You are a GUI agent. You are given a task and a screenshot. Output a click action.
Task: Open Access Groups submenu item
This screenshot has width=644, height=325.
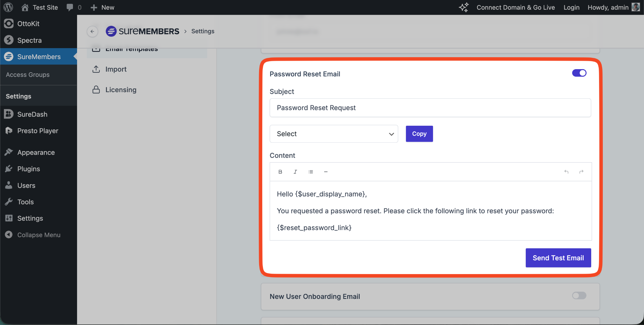pyautogui.click(x=28, y=75)
